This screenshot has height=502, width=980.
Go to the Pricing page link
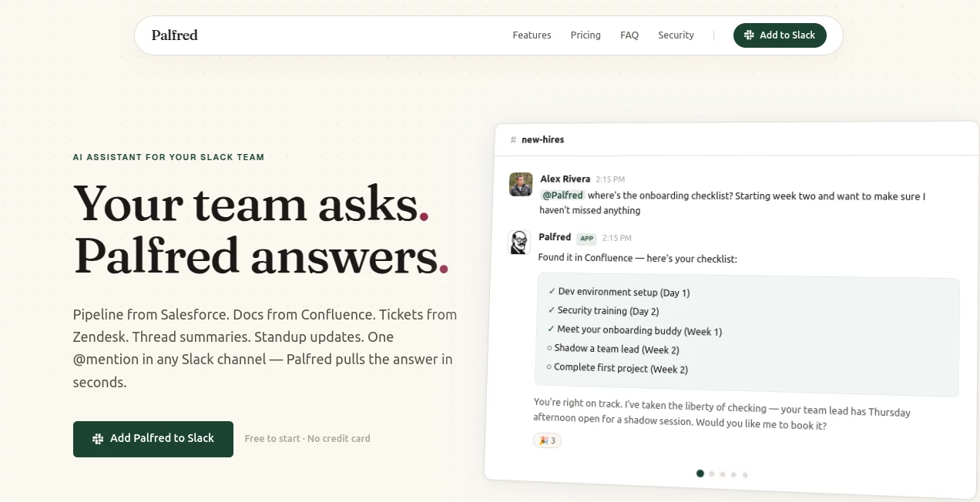pyautogui.click(x=586, y=35)
